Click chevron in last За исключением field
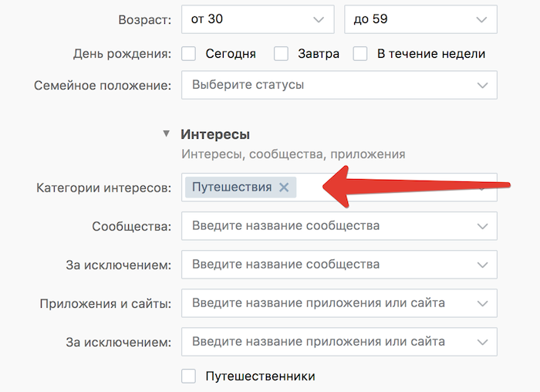 tap(483, 341)
